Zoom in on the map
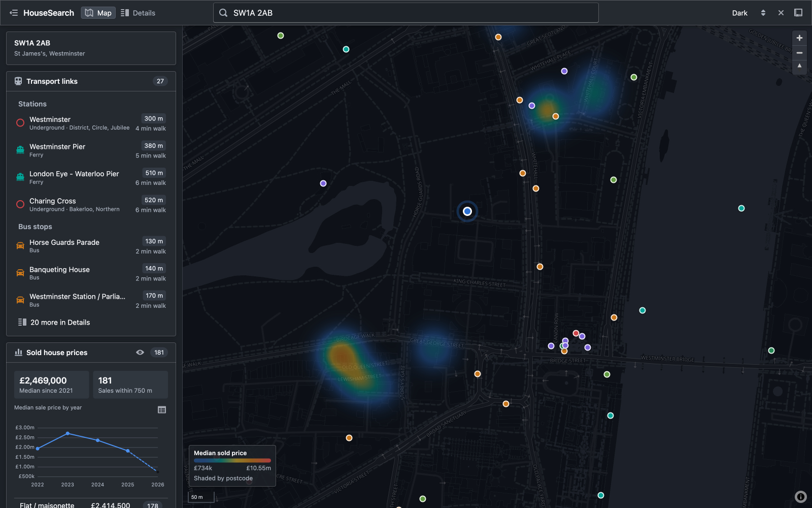The height and width of the screenshot is (508, 812). 799,38
